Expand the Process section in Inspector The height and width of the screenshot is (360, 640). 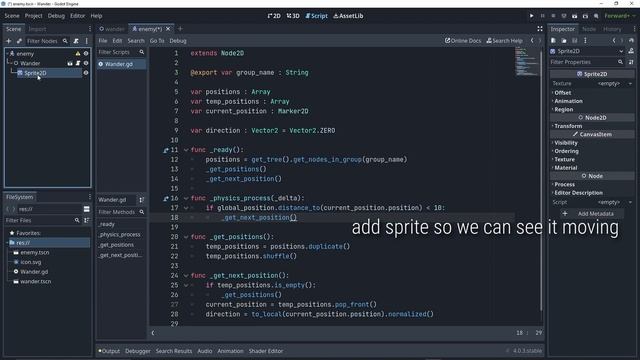click(x=564, y=184)
